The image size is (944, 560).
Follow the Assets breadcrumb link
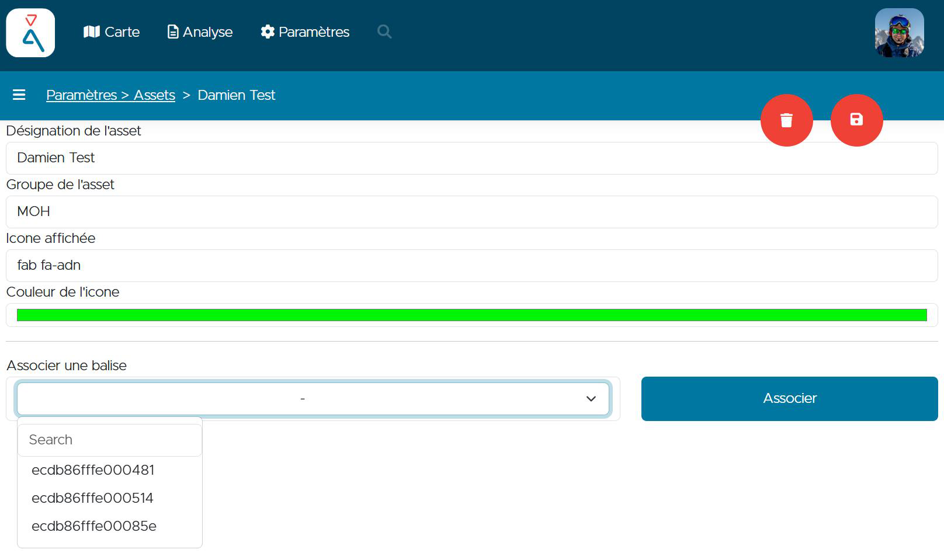154,95
